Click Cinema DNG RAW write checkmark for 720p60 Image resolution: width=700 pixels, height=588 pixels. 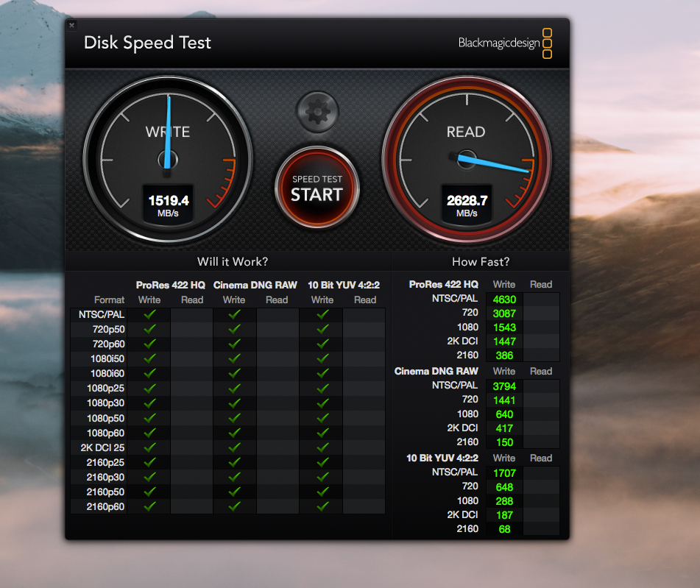pos(234,344)
